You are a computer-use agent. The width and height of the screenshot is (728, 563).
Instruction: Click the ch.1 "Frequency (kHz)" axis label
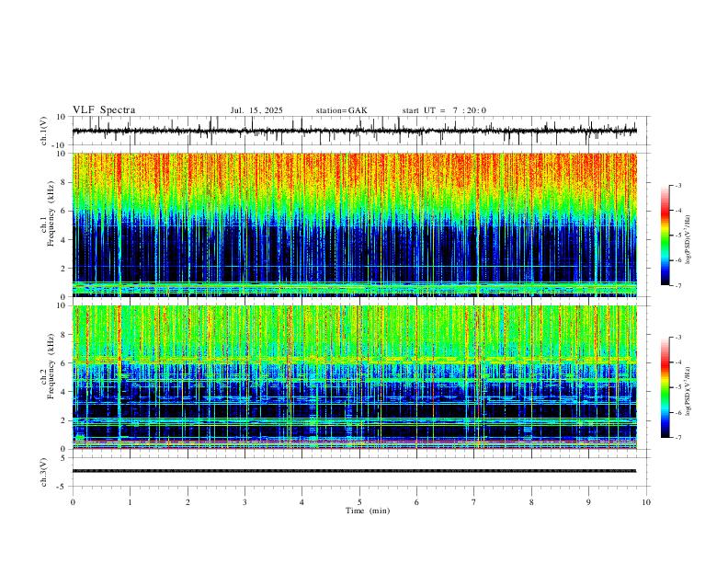[51, 214]
